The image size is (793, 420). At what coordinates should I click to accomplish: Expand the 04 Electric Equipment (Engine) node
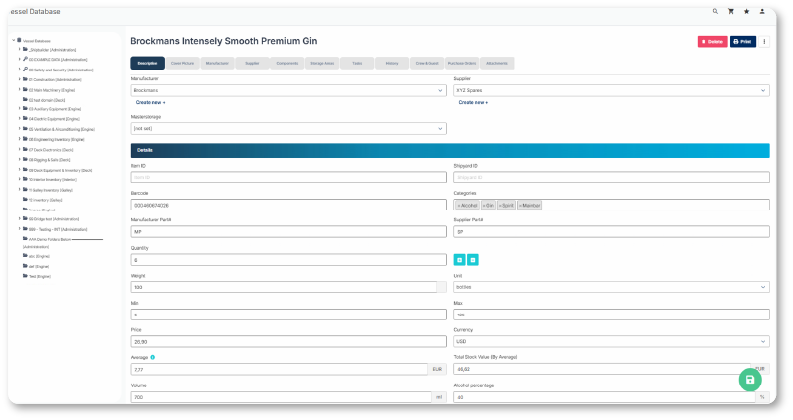[20, 119]
